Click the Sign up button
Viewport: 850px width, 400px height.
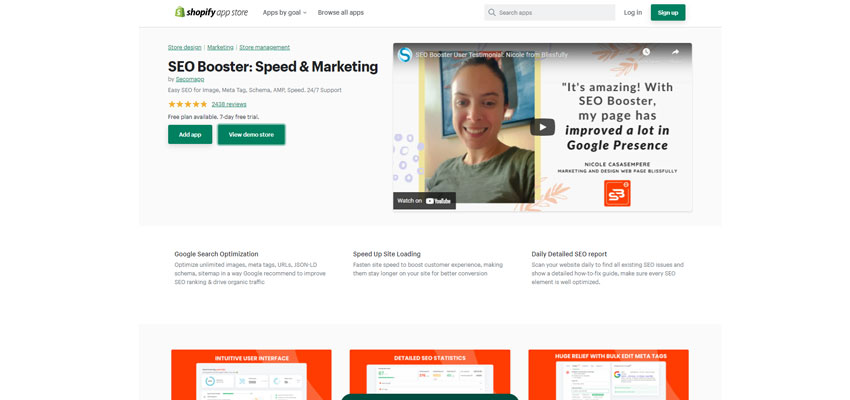(x=668, y=12)
